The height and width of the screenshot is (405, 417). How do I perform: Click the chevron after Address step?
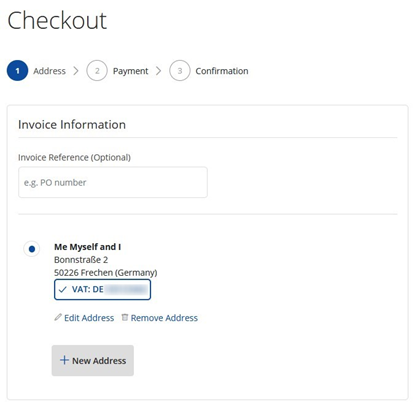76,71
